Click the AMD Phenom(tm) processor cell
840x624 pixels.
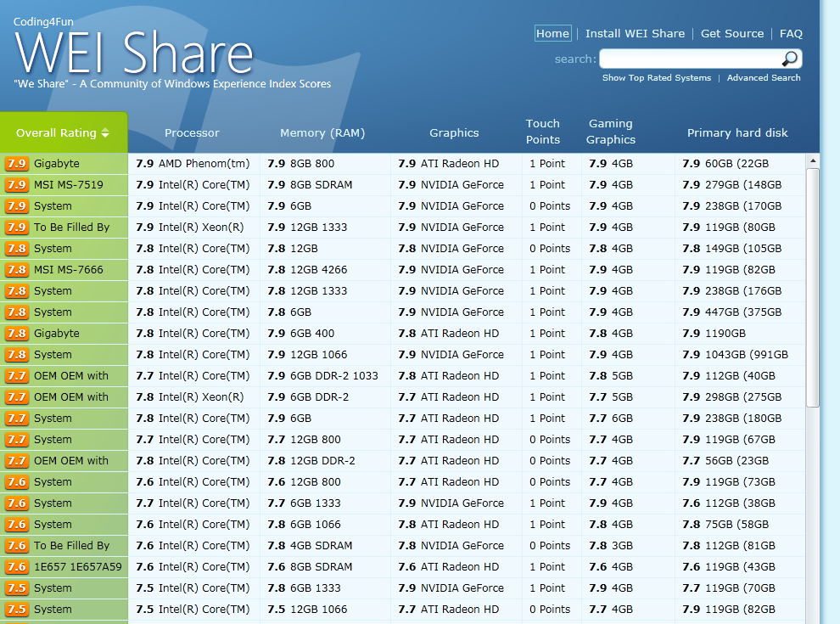(193, 164)
